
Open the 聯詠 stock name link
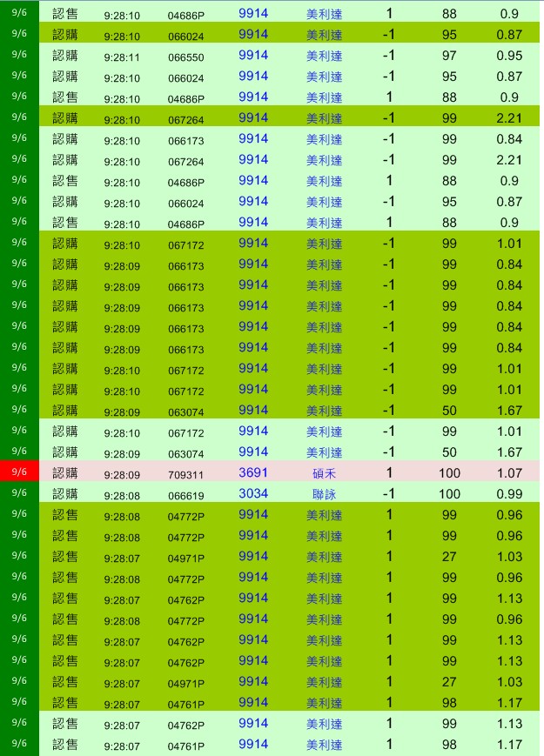[x=324, y=494]
